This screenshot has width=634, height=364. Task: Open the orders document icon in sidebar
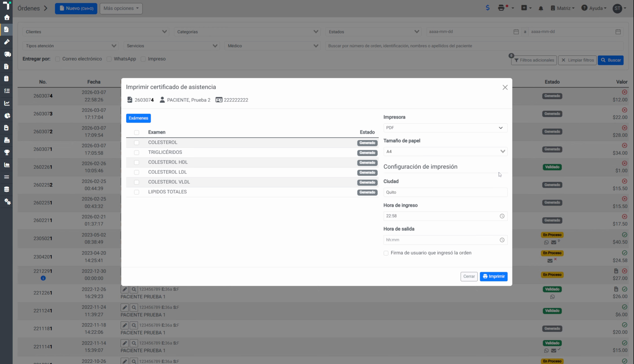pyautogui.click(x=6, y=29)
